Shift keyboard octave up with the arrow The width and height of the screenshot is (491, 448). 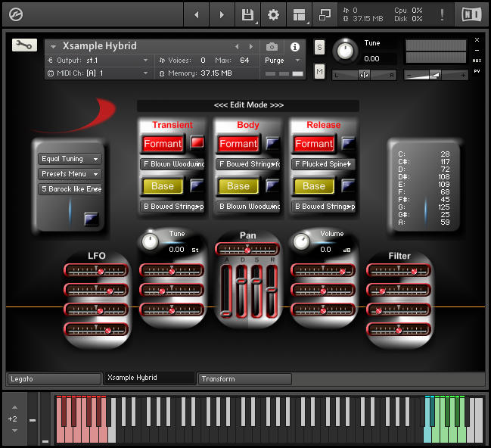coord(14,407)
